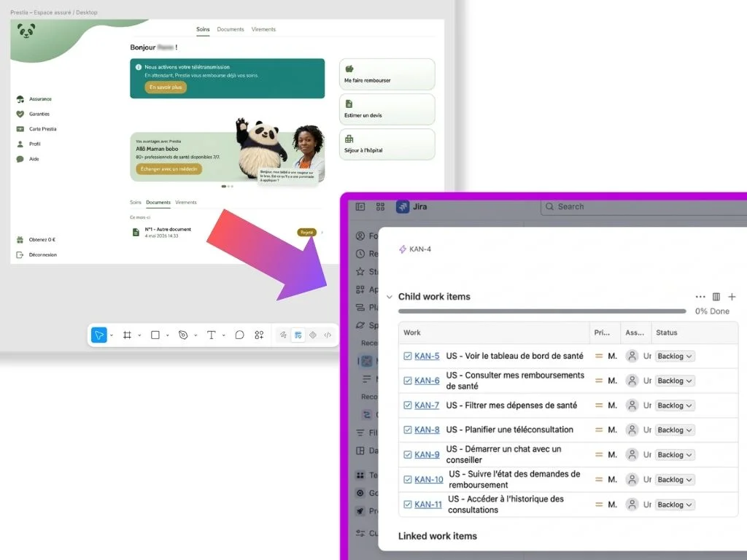The width and height of the screenshot is (747, 560).
Task: Open the Séjour à l'hôpital card
Action: coord(387,144)
